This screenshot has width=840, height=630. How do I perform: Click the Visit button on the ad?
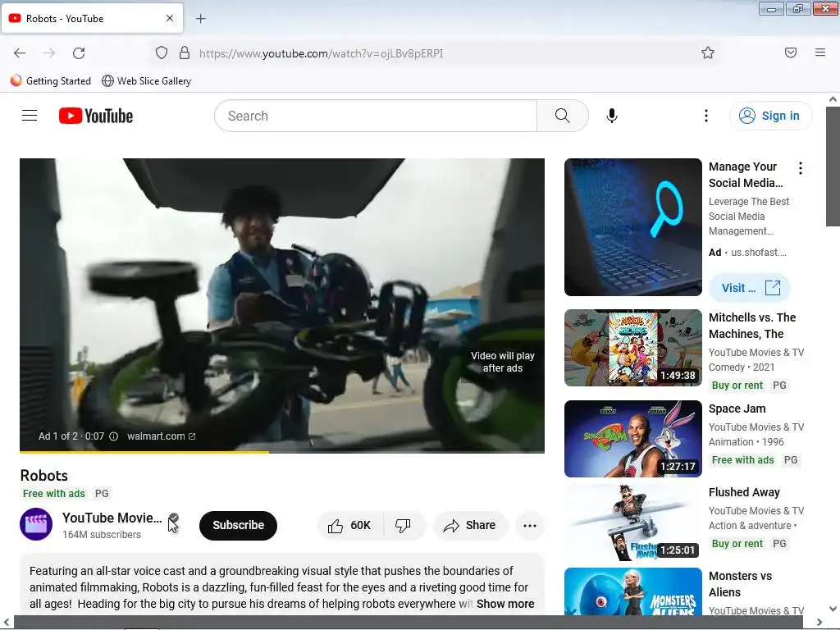pos(750,288)
